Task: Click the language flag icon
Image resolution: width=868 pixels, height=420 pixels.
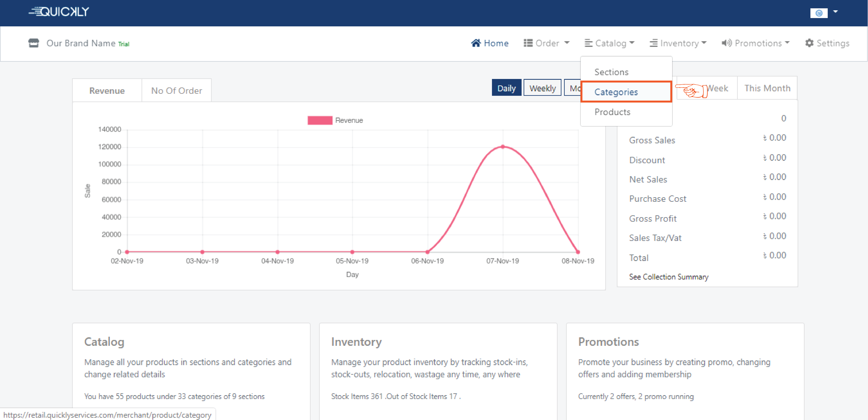Action: click(x=819, y=13)
